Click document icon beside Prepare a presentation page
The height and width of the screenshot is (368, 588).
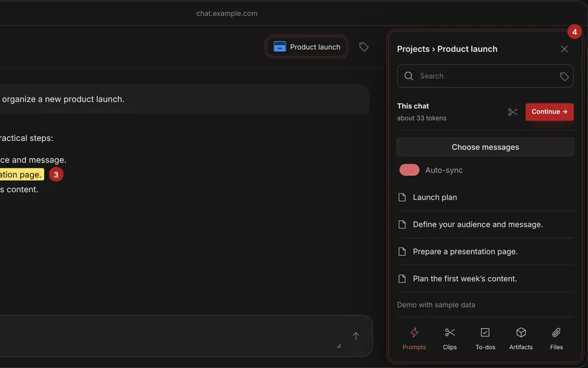402,252
